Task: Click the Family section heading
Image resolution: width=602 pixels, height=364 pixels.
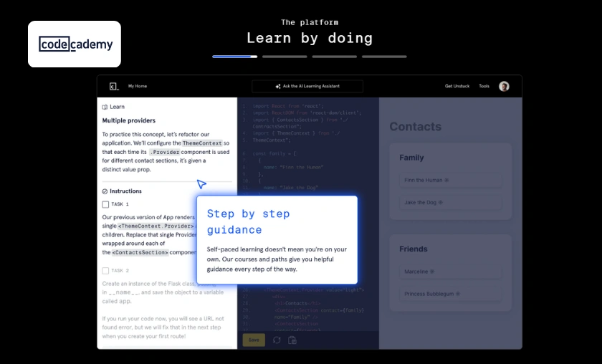Action: point(411,158)
